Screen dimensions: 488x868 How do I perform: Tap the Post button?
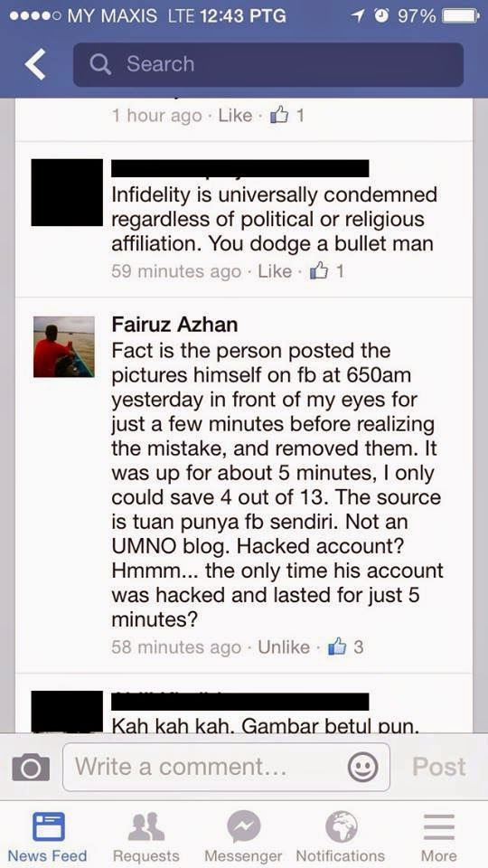(x=439, y=768)
